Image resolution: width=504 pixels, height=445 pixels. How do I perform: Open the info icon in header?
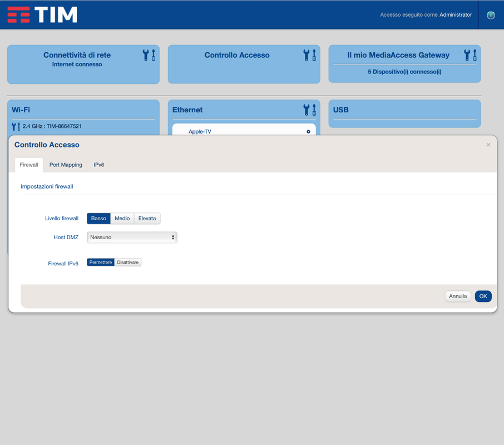coord(491,15)
